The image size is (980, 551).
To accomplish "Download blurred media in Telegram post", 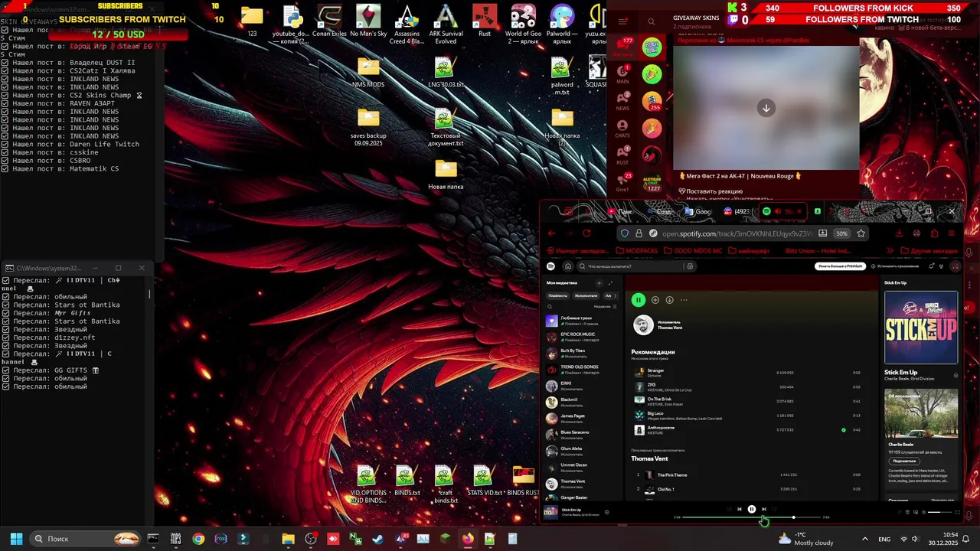I will pos(766,108).
